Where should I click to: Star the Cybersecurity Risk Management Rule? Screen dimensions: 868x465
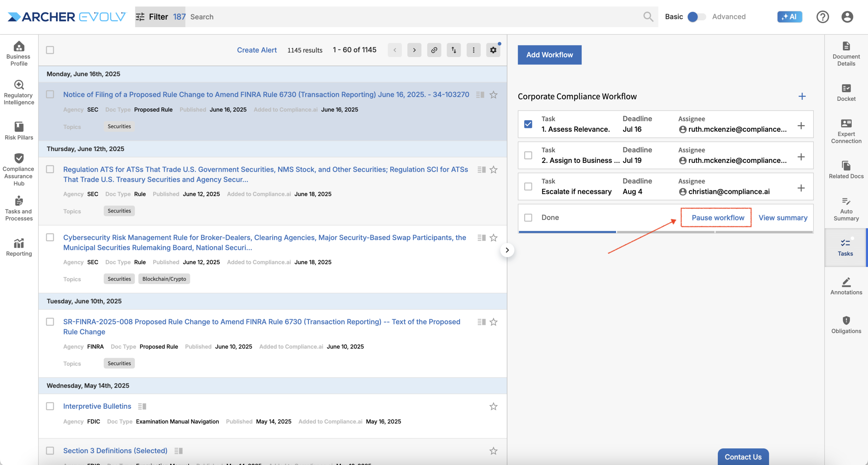pos(493,238)
